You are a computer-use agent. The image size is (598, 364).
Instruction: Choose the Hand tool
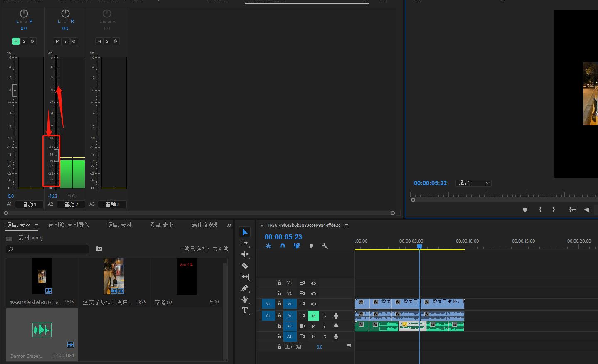pyautogui.click(x=245, y=299)
